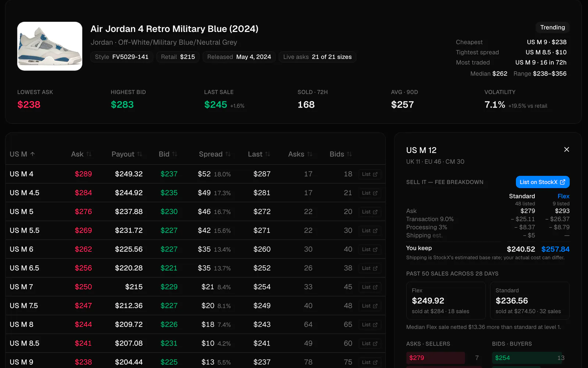
Task: Open List link for US M 7.5
Action: click(x=370, y=305)
